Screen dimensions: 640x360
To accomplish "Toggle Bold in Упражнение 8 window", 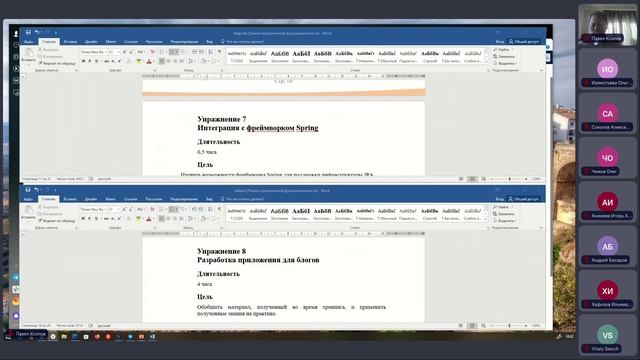I will click(x=83, y=219).
